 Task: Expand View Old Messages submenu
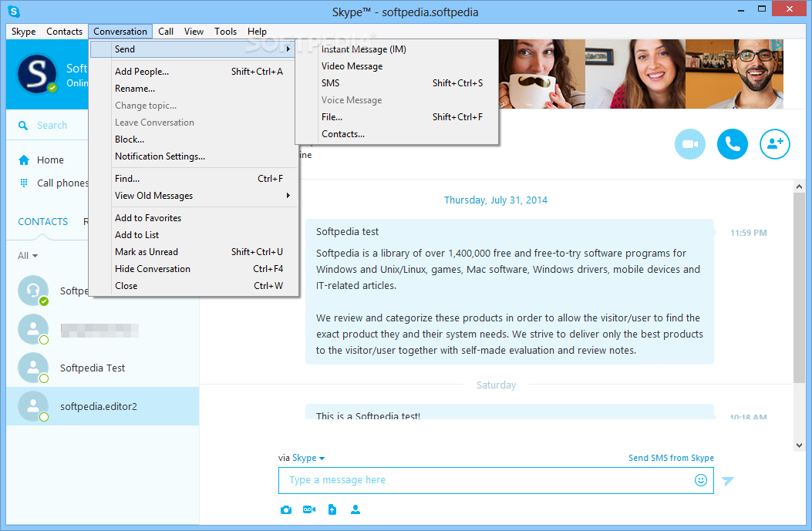[288, 196]
